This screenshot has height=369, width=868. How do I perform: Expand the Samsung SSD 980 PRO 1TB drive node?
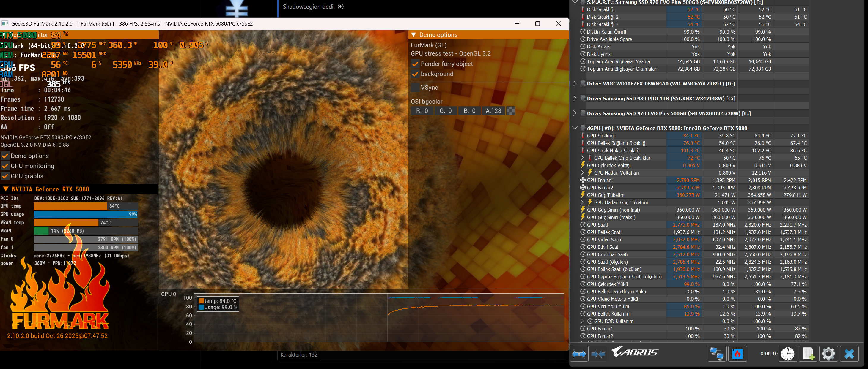(x=575, y=98)
